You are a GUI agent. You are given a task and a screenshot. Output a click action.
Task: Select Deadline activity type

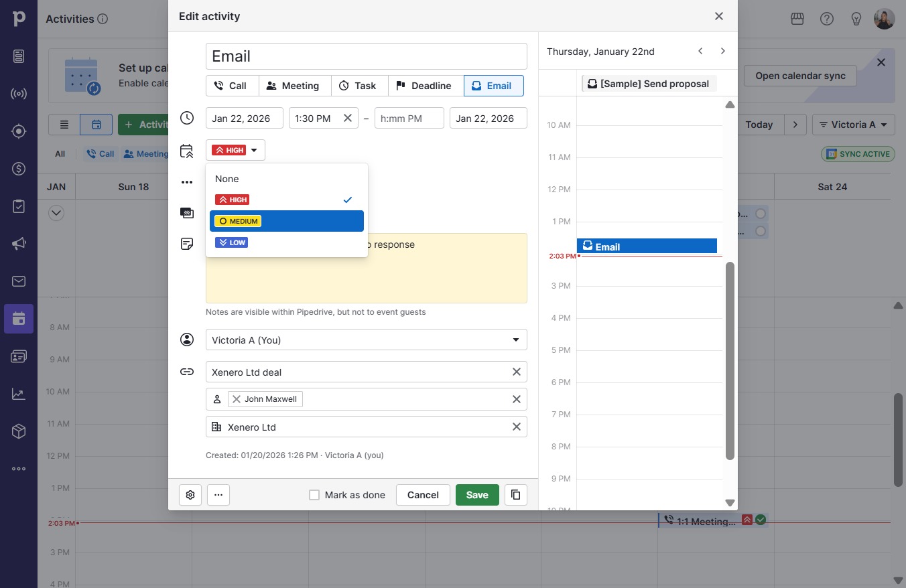(426, 86)
